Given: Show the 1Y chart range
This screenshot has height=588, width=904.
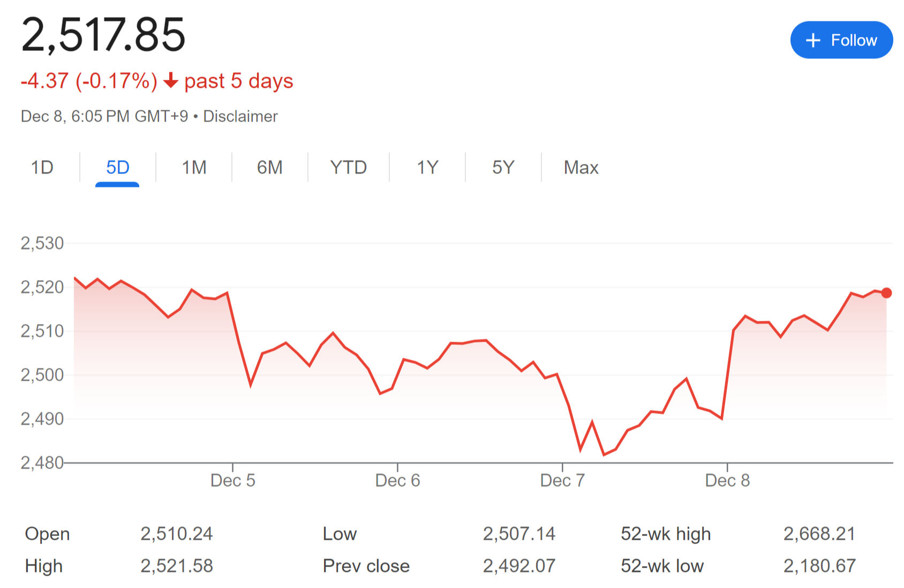Looking at the screenshot, I should 427,168.
